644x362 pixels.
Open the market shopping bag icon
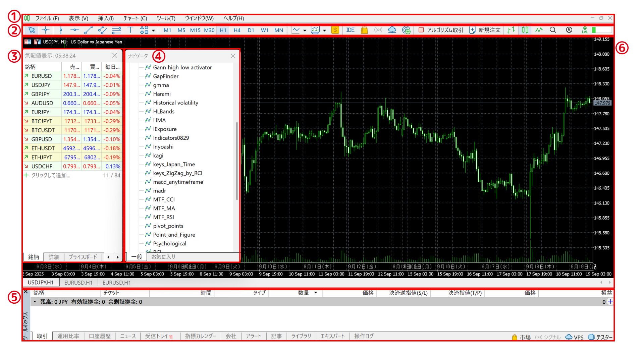click(x=364, y=30)
